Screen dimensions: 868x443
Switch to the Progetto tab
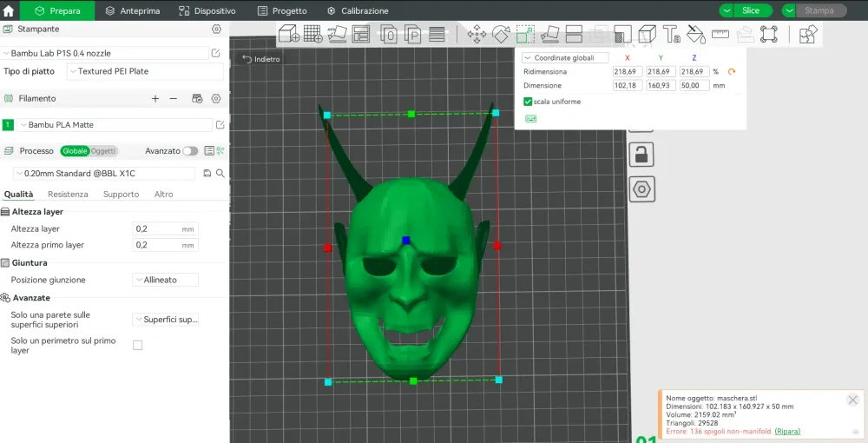[282, 10]
